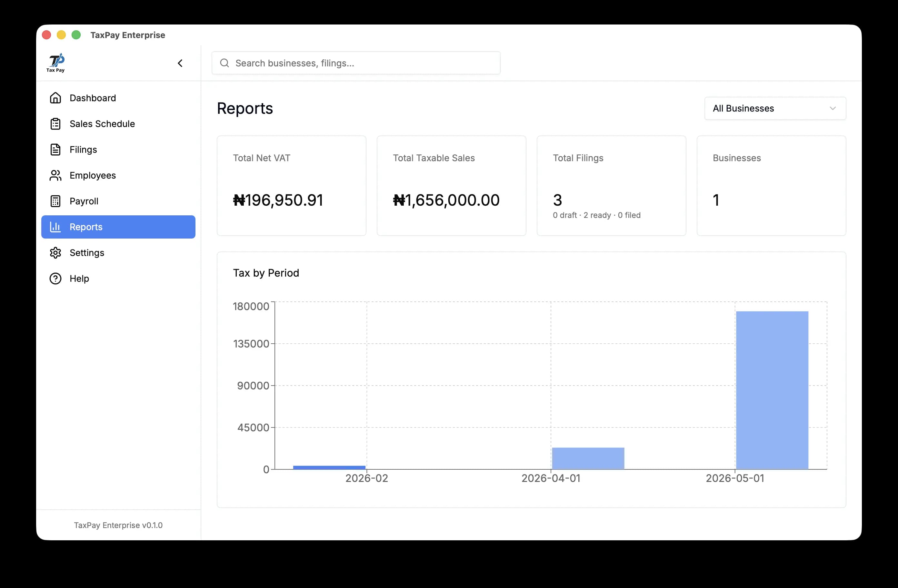Click the 2026-04-01 axis label
The image size is (898, 588).
tap(551, 478)
